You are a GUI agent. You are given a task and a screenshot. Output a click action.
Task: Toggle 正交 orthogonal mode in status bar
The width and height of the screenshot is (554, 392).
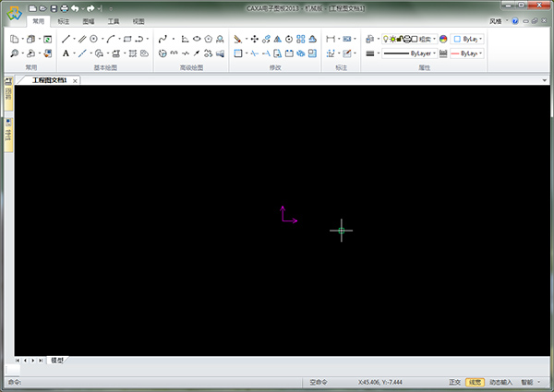point(454,381)
